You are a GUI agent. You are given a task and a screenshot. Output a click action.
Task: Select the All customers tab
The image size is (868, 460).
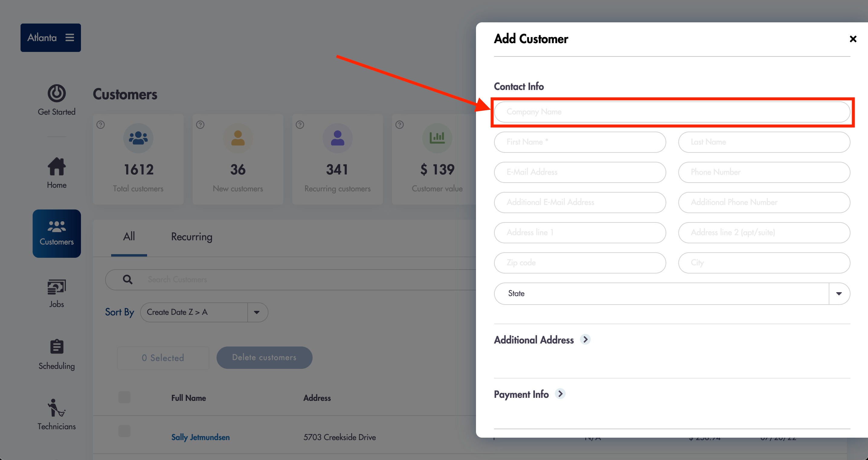tap(129, 236)
